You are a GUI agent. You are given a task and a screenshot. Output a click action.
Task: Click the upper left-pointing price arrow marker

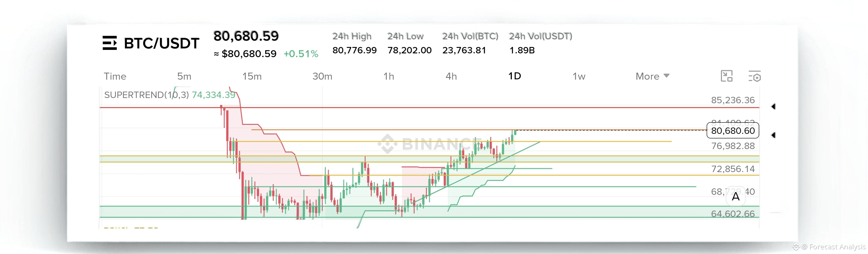point(773,107)
